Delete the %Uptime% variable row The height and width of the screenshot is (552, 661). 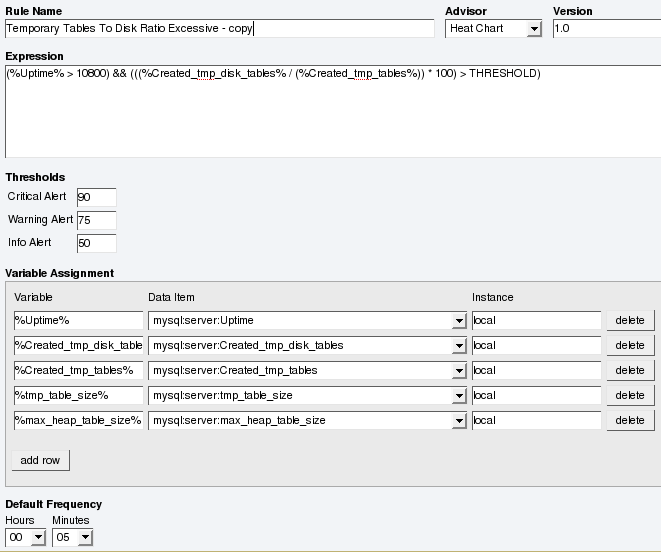coord(630,320)
